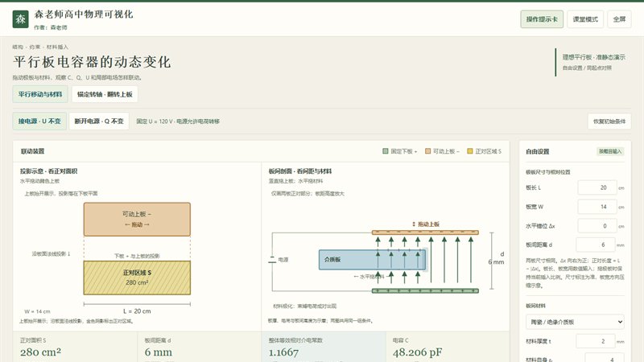Image resolution: width=644 pixels, height=362 pixels.
Task: Click the 1.1667 dielectric constant readout
Action: [x=324, y=347]
